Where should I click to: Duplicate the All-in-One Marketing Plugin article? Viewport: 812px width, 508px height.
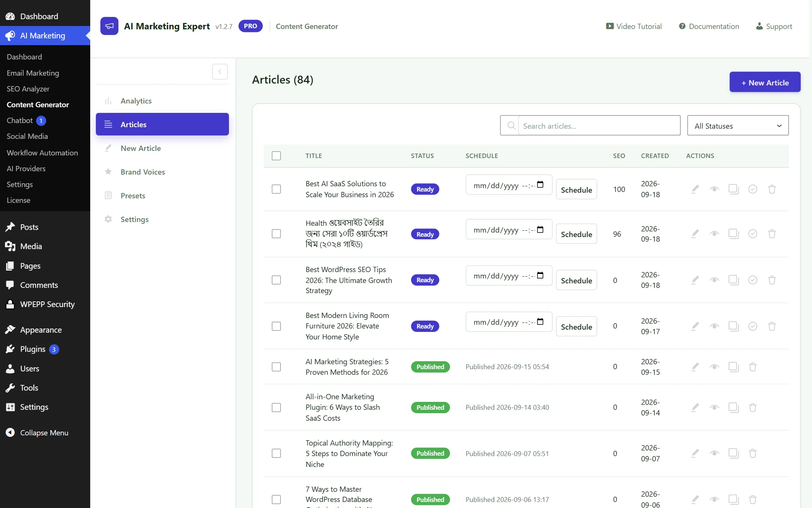(x=733, y=408)
